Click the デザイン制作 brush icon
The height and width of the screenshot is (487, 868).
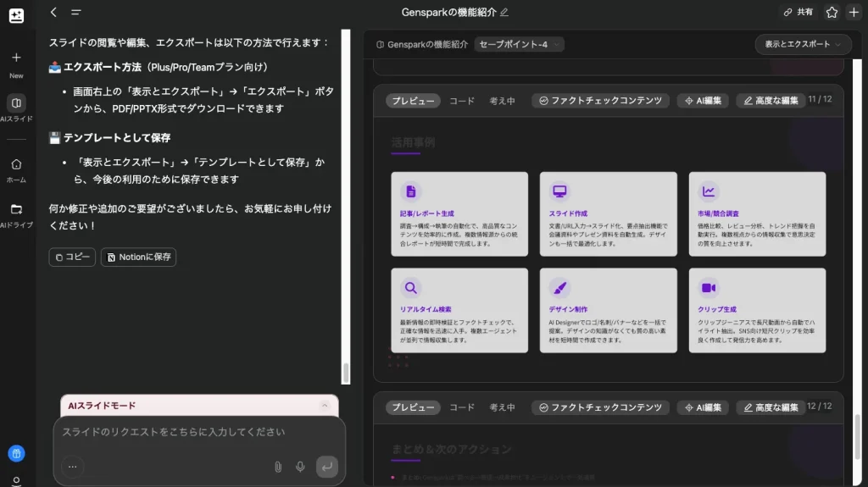(x=559, y=288)
